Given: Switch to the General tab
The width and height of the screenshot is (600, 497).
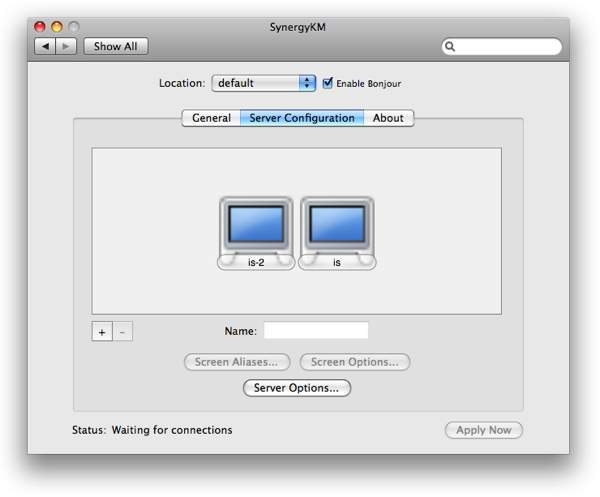Looking at the screenshot, I should click(211, 118).
